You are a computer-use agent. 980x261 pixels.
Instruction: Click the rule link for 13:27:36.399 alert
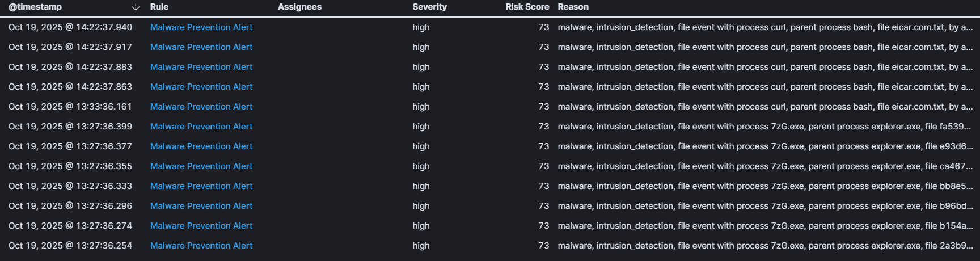(x=201, y=127)
